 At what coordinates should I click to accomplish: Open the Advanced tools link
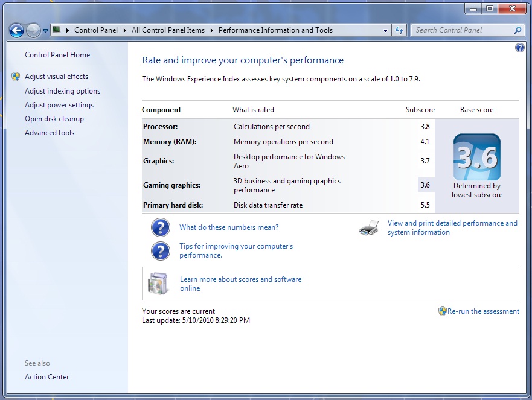tap(50, 133)
